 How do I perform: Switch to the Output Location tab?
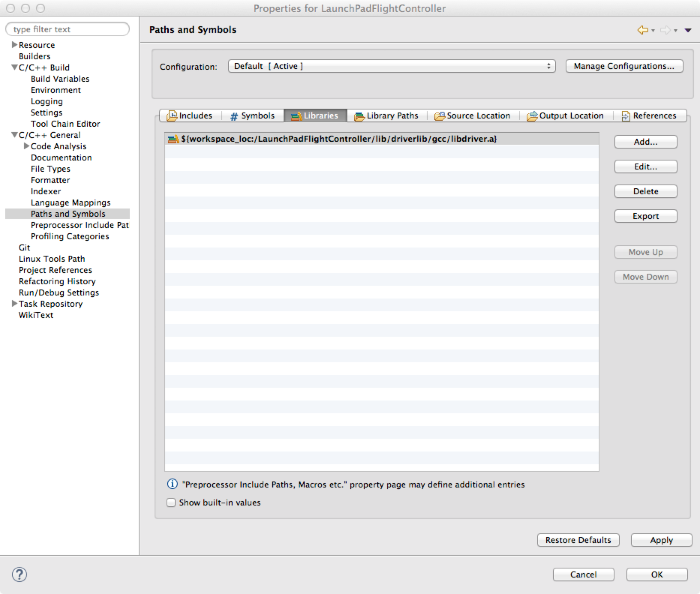(566, 116)
